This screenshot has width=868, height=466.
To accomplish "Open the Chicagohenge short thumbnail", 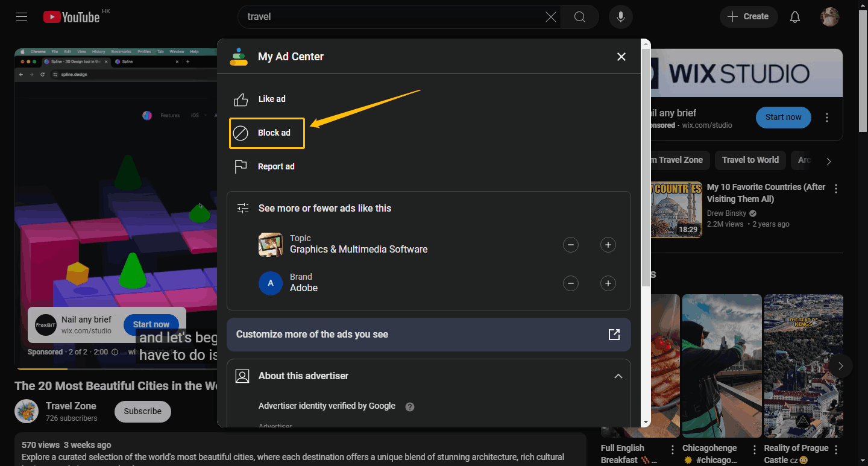I will click(x=722, y=366).
